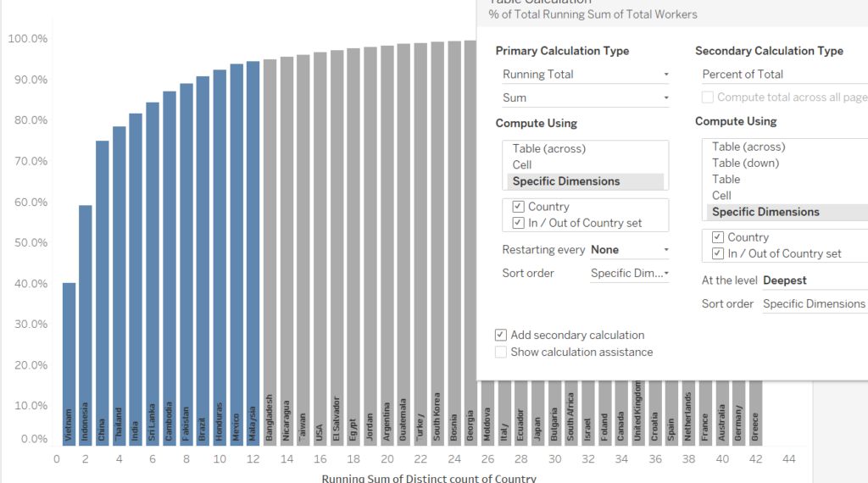Select Cell in primary Compute Using list
868x483 pixels.
pos(522,165)
